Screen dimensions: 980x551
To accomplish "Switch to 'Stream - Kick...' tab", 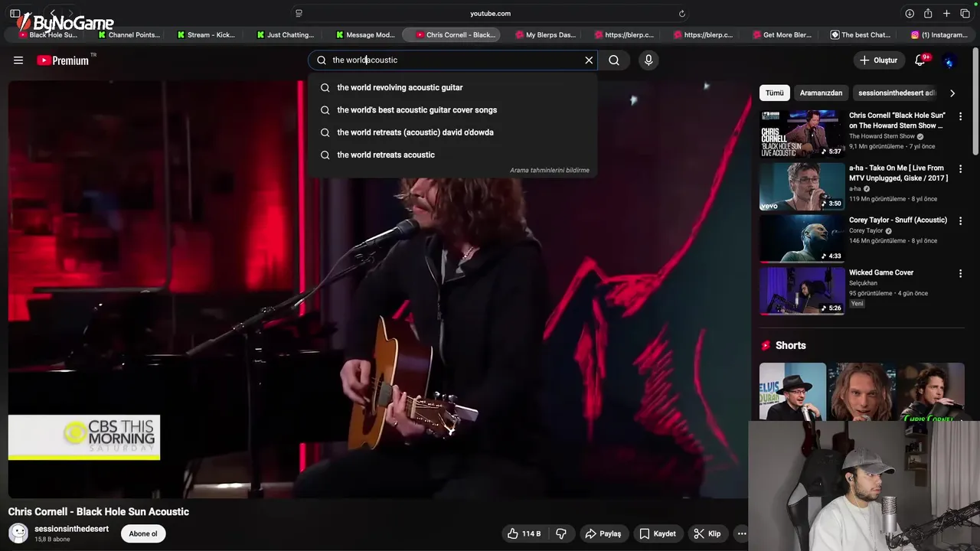I will pos(206,34).
